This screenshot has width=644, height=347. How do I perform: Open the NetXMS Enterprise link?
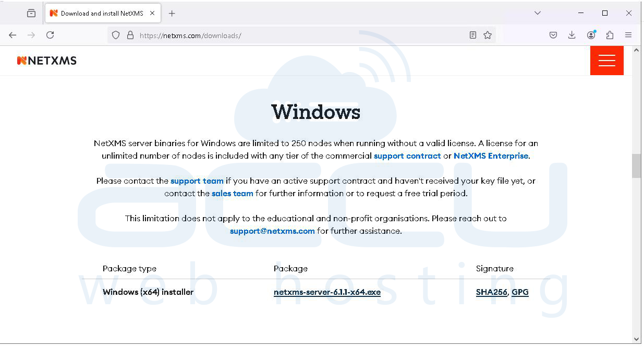[x=491, y=156]
